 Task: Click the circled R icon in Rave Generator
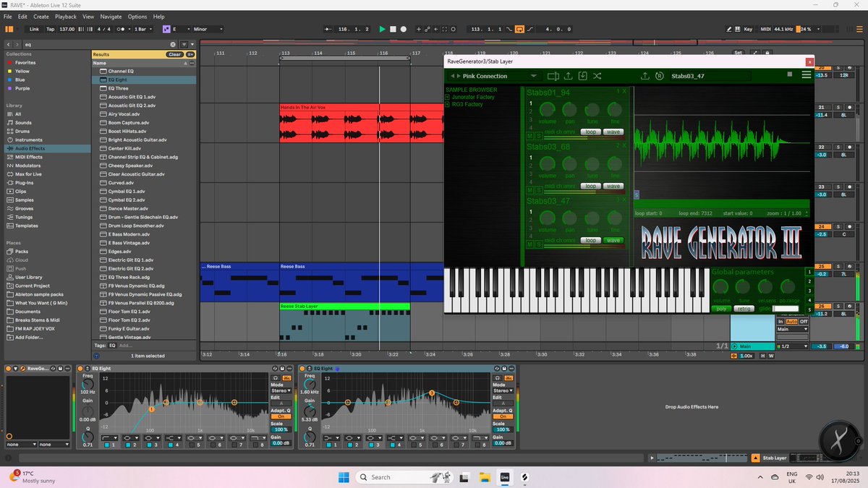tap(660, 76)
